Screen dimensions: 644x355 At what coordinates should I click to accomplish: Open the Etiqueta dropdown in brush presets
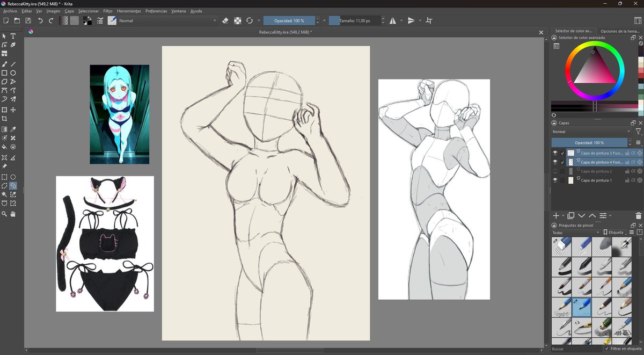pyautogui.click(x=615, y=233)
